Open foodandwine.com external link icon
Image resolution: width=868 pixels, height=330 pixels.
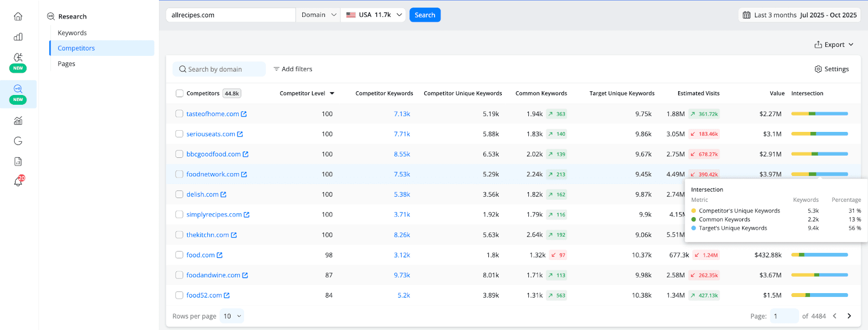coord(245,275)
